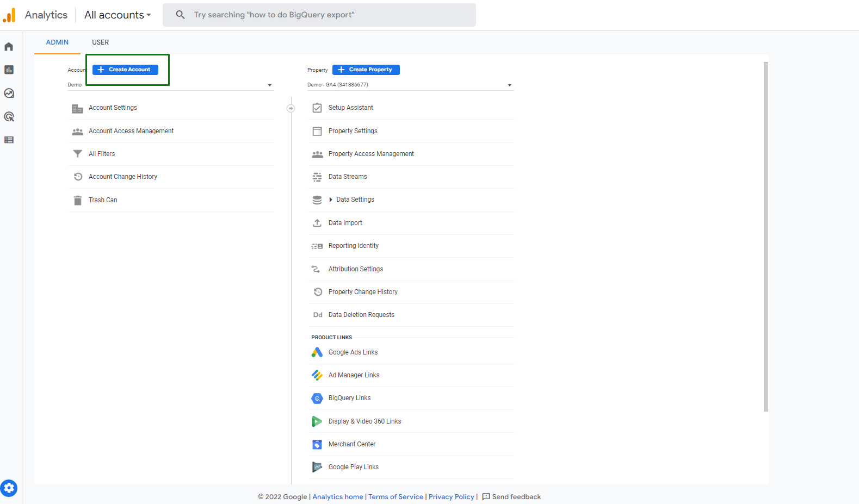Click the Property Access Management people icon
This screenshot has height=504, width=859.
[x=317, y=154]
